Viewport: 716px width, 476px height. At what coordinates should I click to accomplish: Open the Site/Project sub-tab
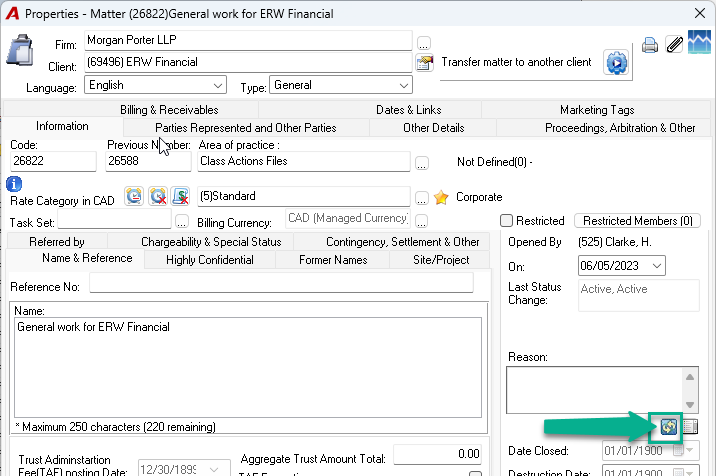coord(441,260)
